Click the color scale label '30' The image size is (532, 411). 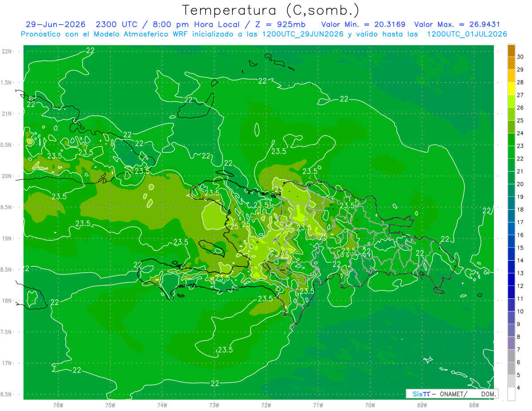[520, 57]
